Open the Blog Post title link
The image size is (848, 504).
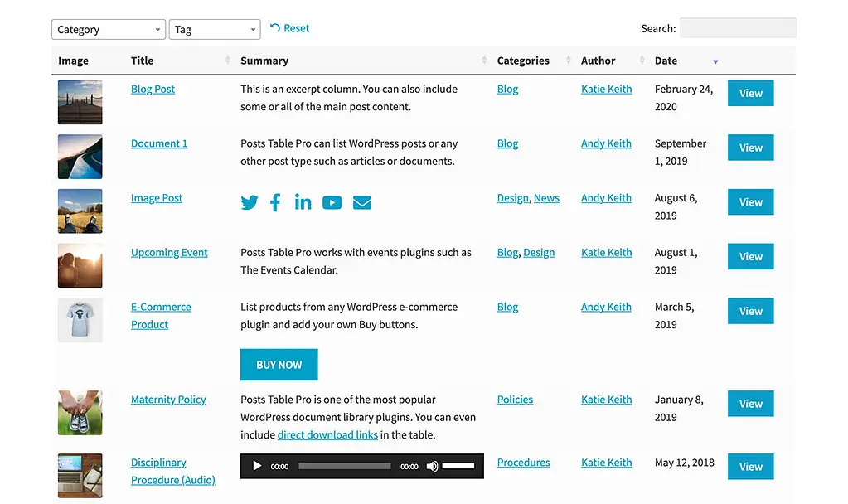[x=153, y=90]
